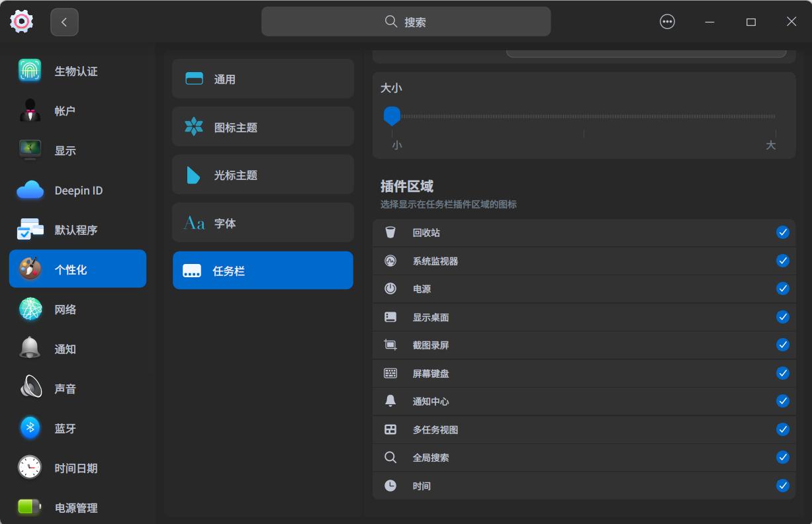The height and width of the screenshot is (524, 812).
Task: Open the 生物认证 settings category
Action: coord(77,71)
